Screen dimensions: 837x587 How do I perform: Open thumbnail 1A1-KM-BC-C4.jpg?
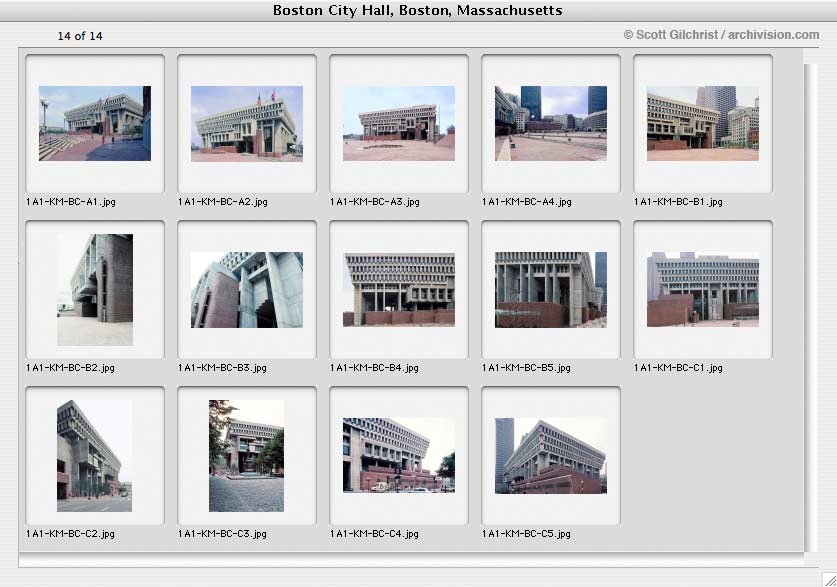399,455
